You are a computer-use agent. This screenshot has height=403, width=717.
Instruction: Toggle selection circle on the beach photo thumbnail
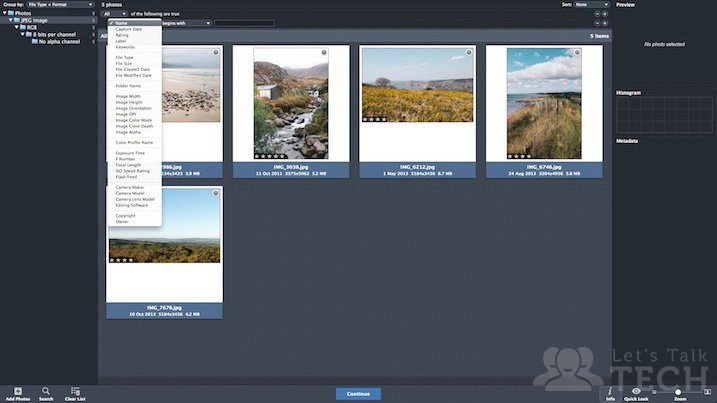[216, 53]
